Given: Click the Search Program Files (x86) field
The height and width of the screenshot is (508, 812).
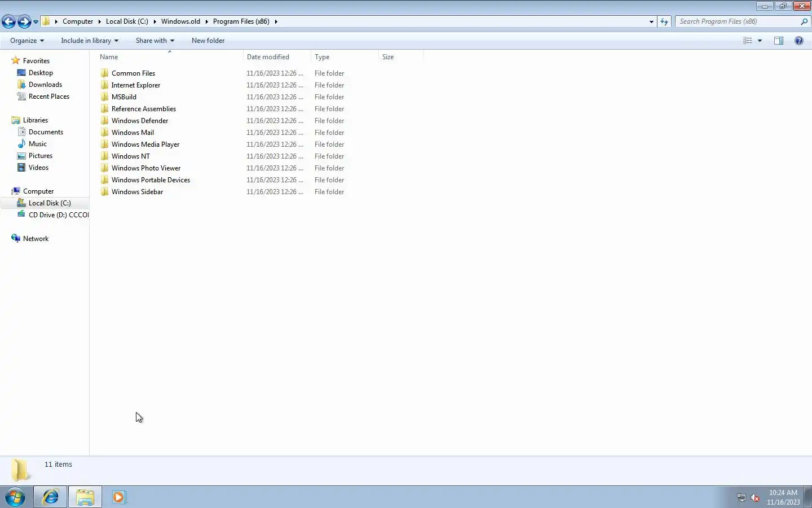Looking at the screenshot, I should tap(738, 21).
